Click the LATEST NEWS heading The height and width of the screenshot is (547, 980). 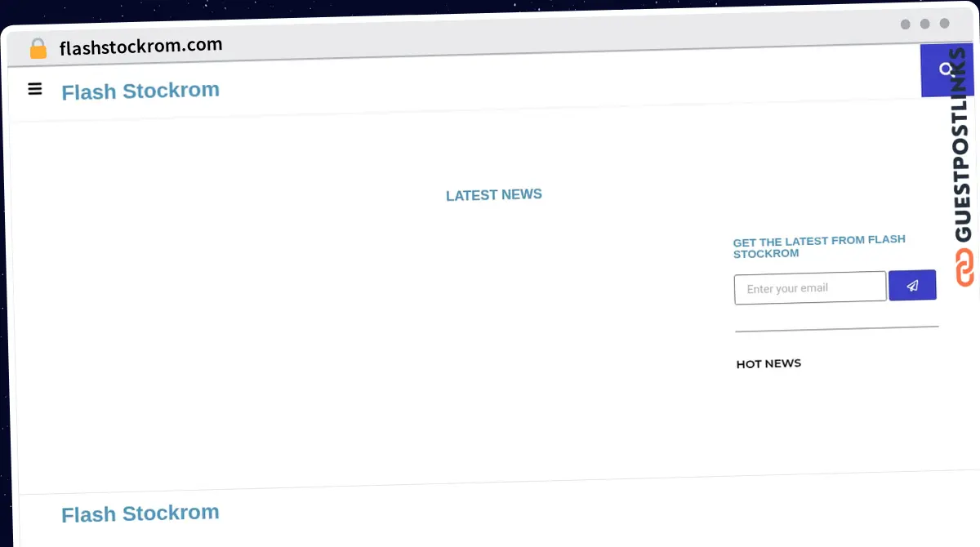click(494, 195)
